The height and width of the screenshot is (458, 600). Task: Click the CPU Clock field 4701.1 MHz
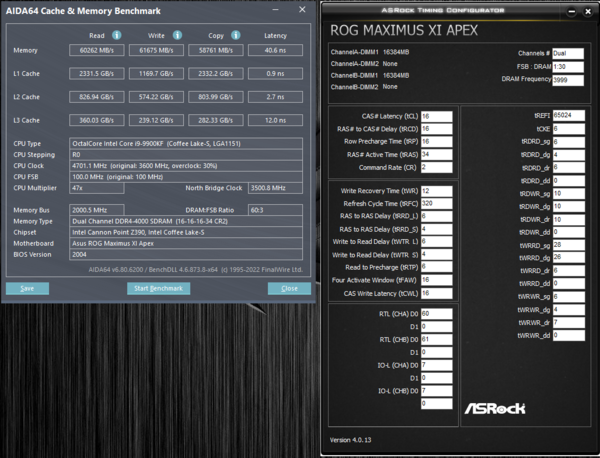tap(186, 166)
